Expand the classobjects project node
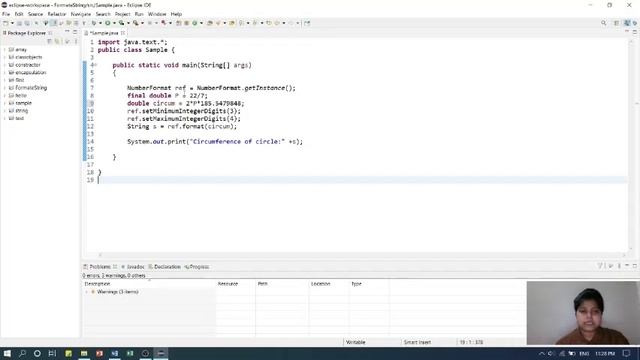 coord(4,57)
